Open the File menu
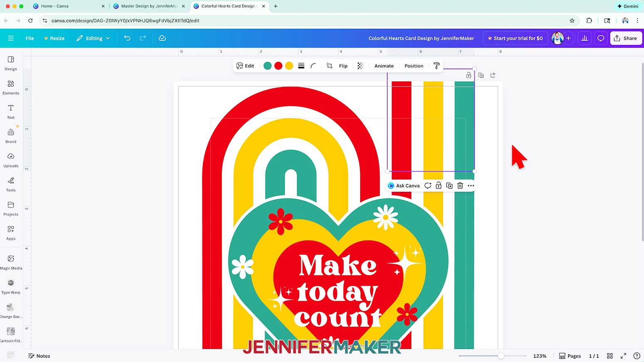 click(x=29, y=38)
